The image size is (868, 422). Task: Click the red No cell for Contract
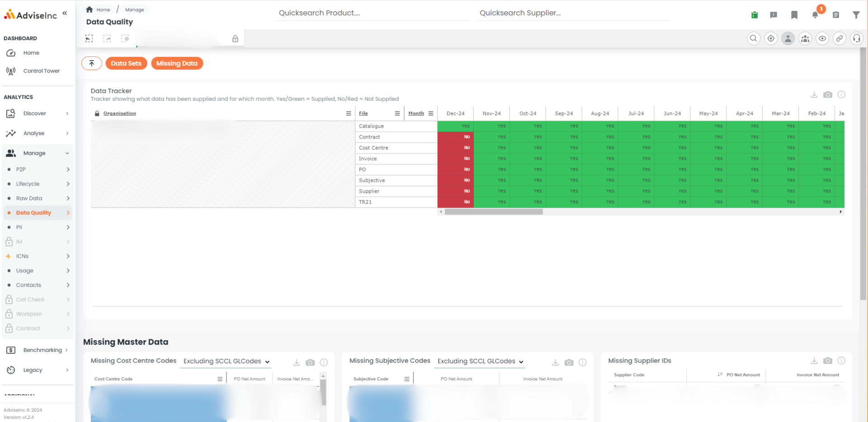(455, 137)
